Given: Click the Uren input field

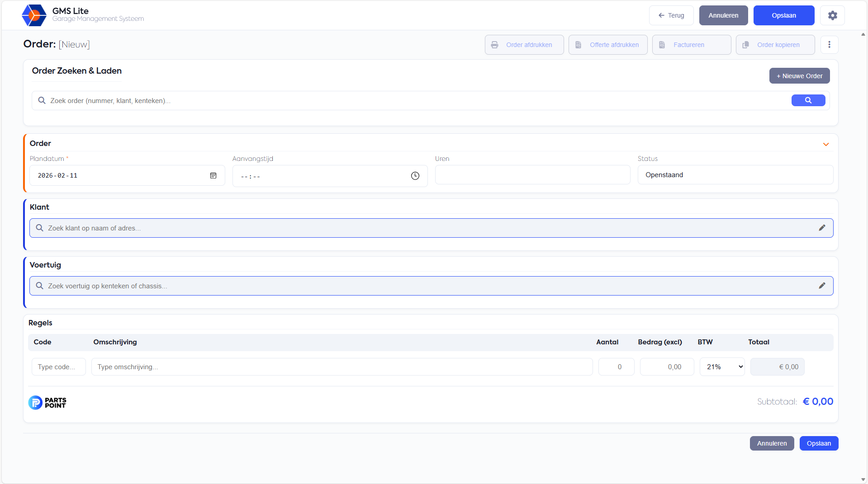Looking at the screenshot, I should [x=532, y=175].
